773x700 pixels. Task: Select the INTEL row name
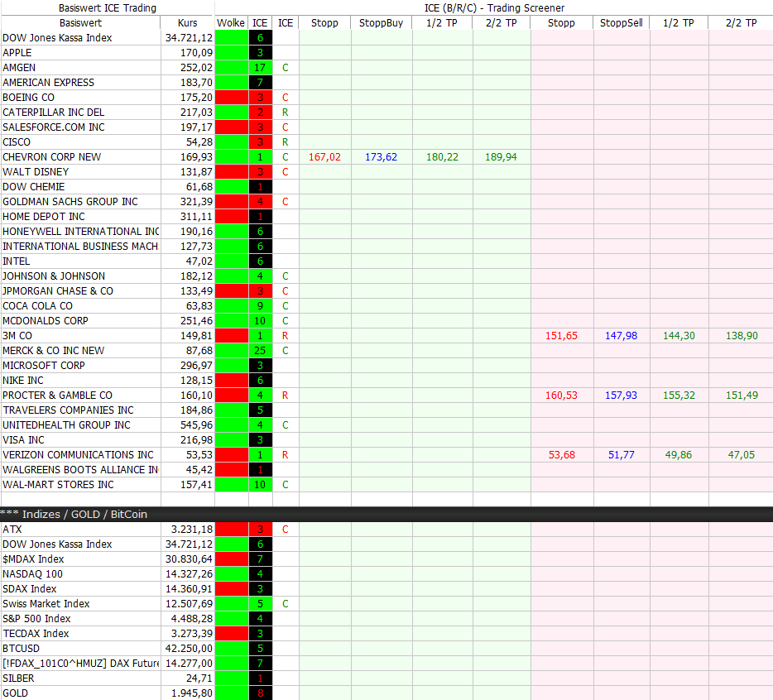pyautogui.click(x=17, y=261)
